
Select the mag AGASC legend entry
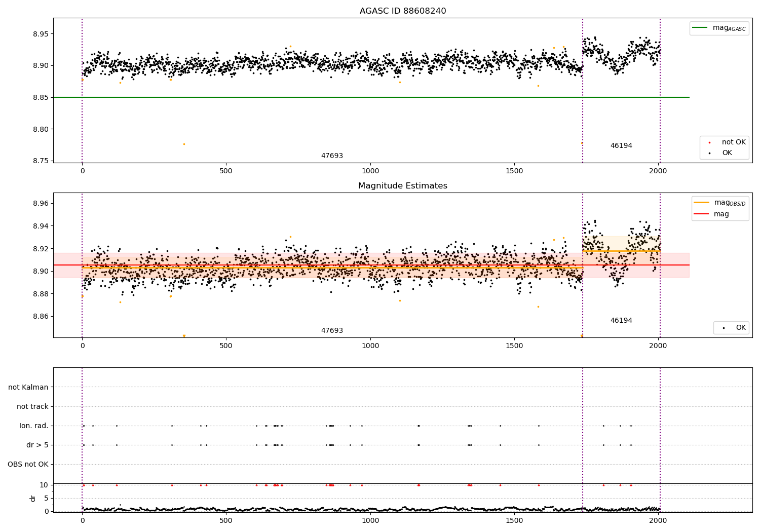point(719,28)
